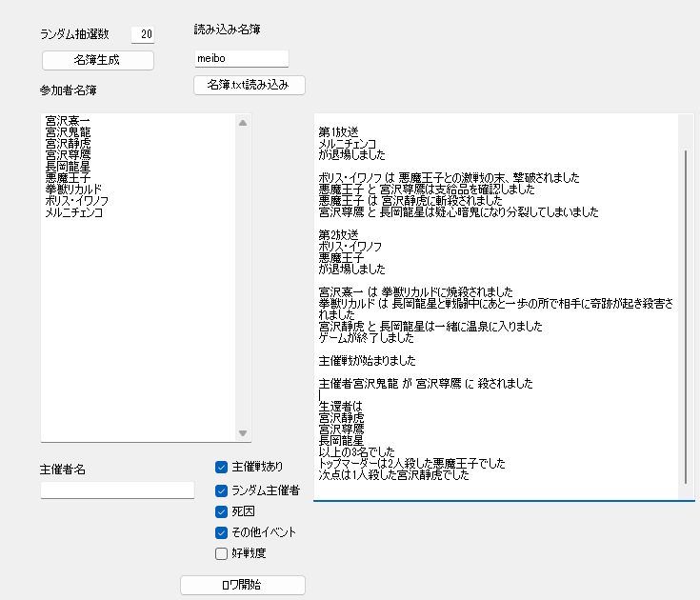Screen dimensions: 700x600
Task: Uncheck the 主催戦あり checkbox
Action: click(x=221, y=467)
